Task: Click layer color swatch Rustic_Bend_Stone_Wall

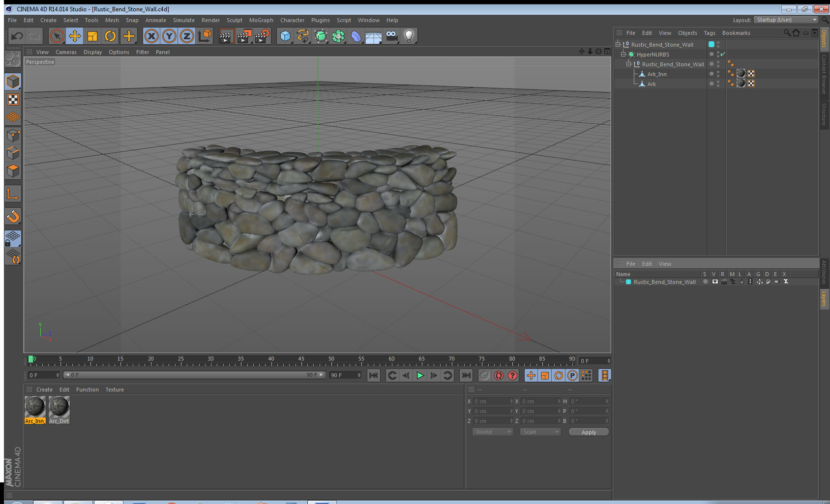Action: pyautogui.click(x=628, y=282)
